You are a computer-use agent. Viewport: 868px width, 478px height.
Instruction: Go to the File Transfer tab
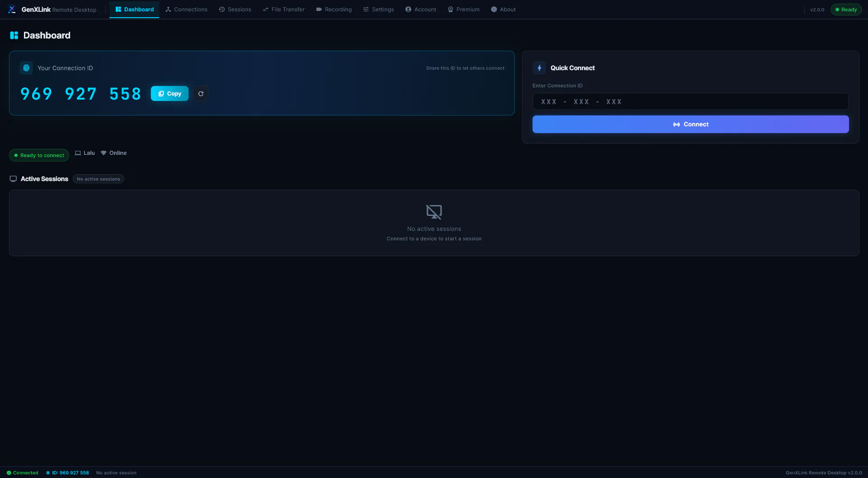click(x=284, y=10)
